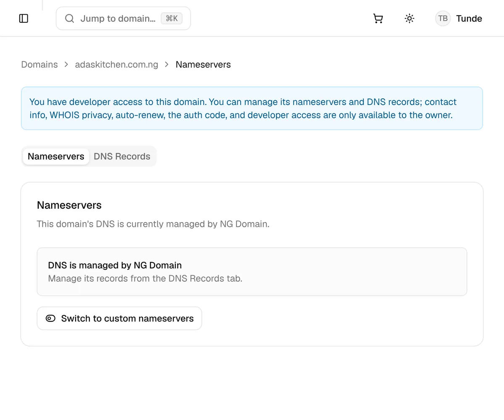Go to the Domains breadcrumb link
Screen dimensions: 504x420
[x=39, y=65]
